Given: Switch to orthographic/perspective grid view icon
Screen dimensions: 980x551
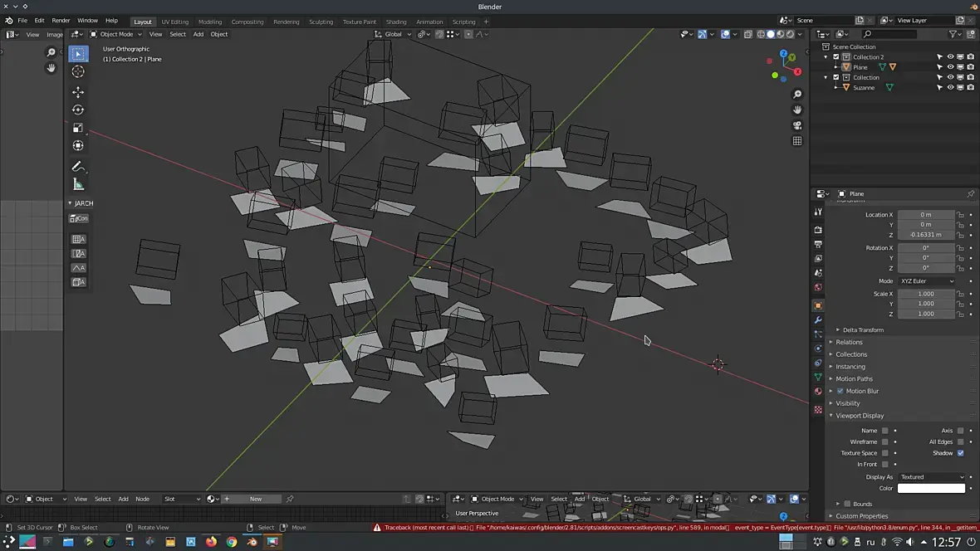Looking at the screenshot, I should [x=797, y=141].
